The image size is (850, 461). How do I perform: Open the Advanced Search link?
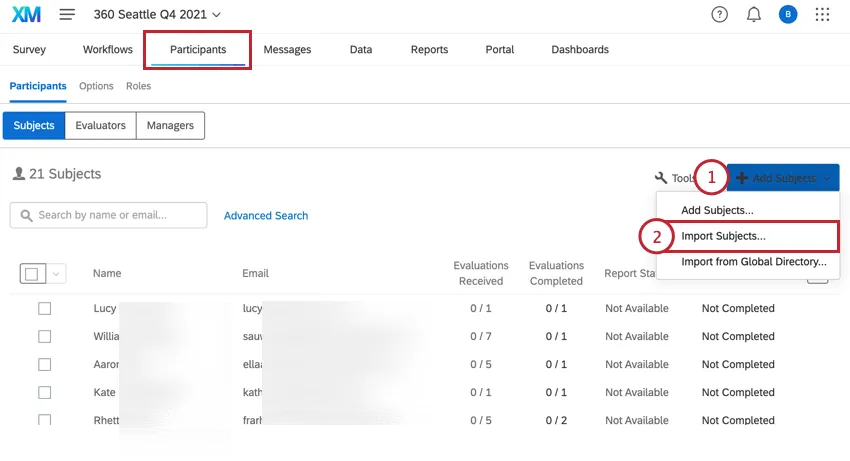pyautogui.click(x=266, y=215)
